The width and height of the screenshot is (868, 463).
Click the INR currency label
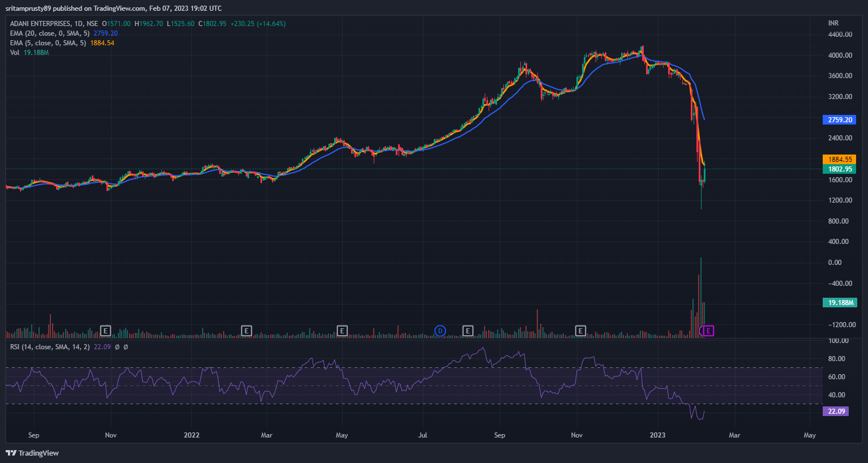point(833,23)
